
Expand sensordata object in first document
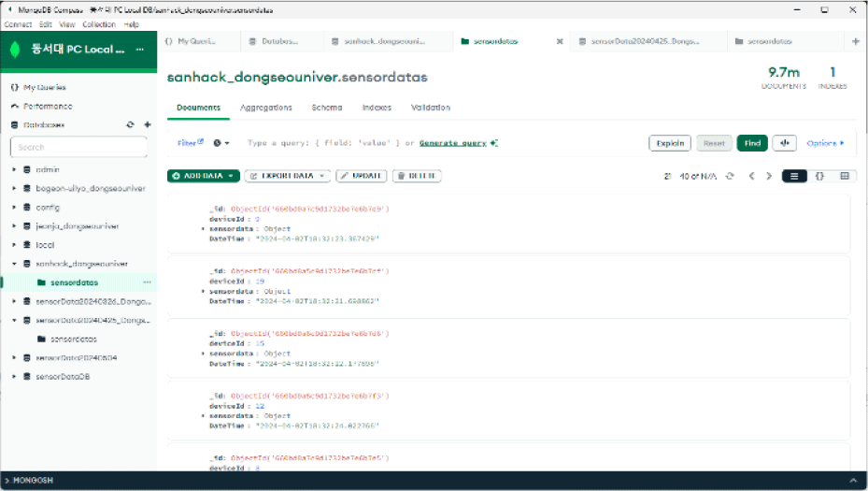point(203,229)
